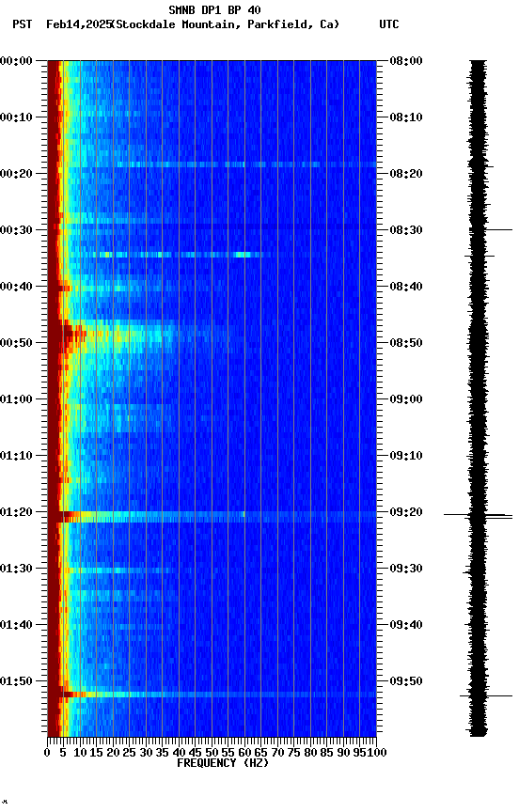
Task: Click the 08:30 UTC time label
Action: [406, 230]
